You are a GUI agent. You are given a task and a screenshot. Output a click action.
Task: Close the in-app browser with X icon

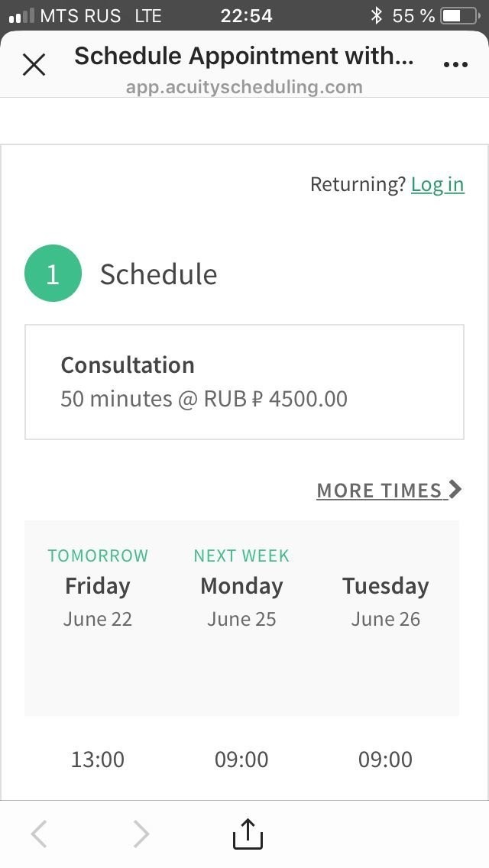tap(34, 65)
